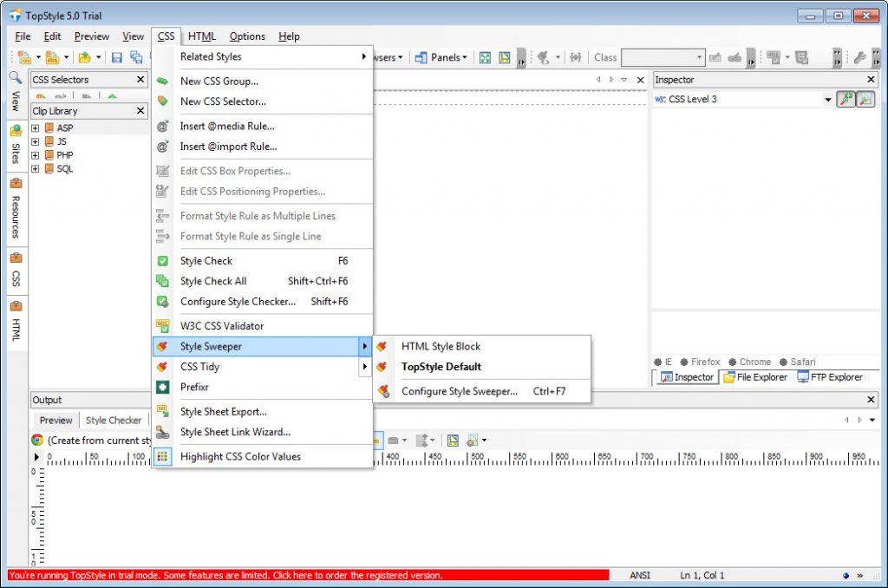Click the Save All toolbar icon
888x588 pixels.
[x=136, y=57]
